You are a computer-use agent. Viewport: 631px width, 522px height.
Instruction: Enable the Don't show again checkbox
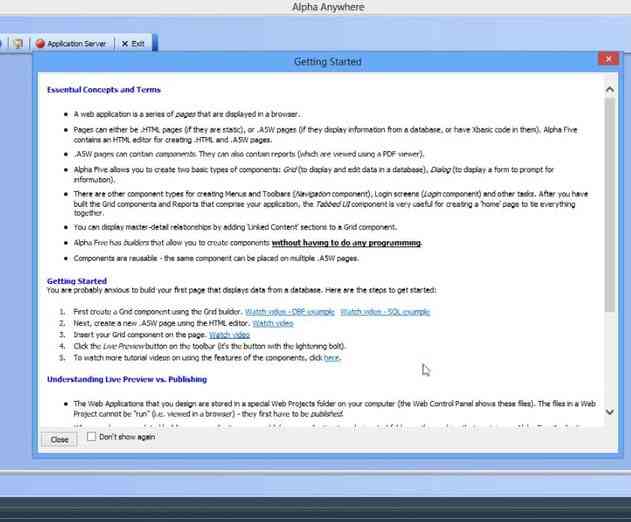[91, 437]
